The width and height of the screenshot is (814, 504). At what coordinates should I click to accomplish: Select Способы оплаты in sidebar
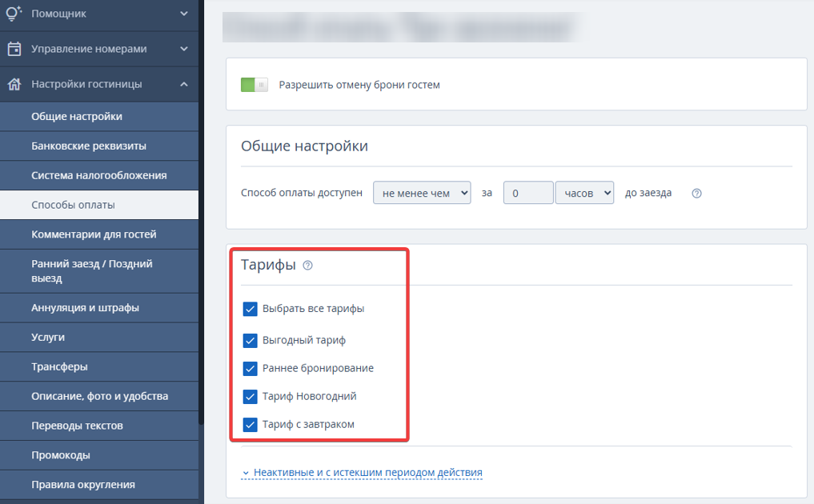99,205
